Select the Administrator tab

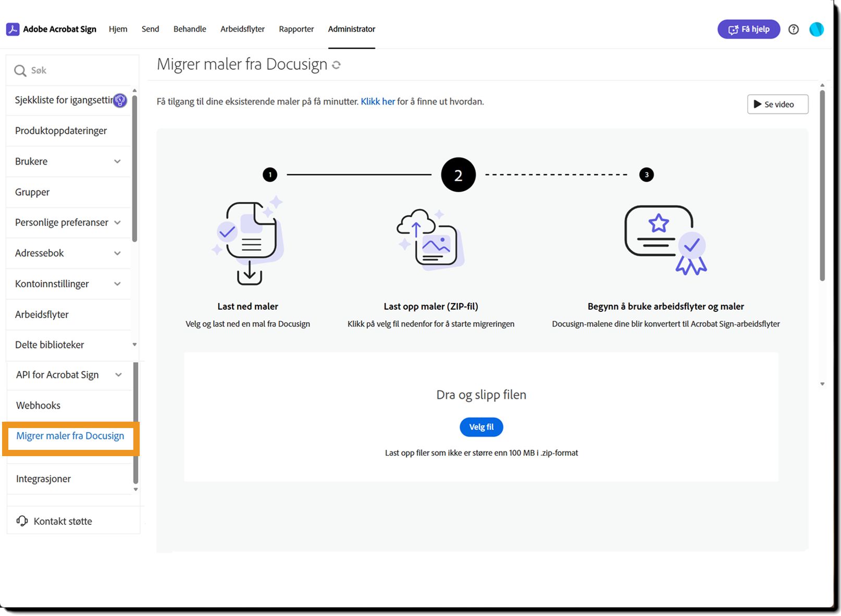tap(352, 29)
